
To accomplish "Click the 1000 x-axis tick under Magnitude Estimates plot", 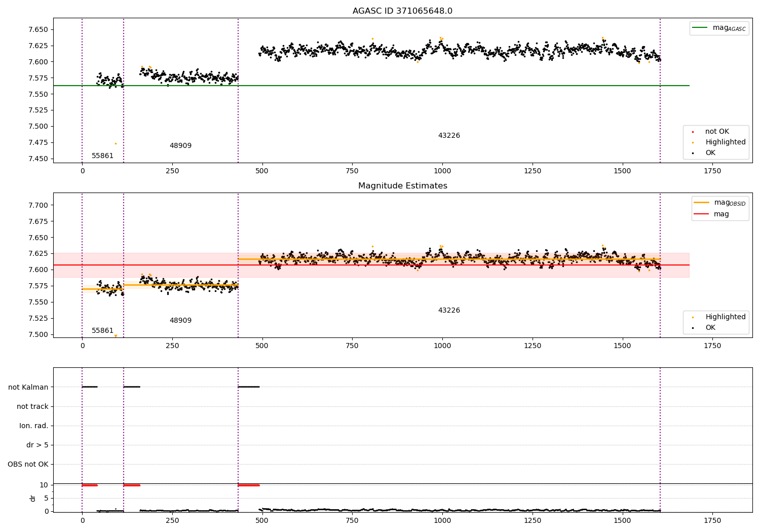I will tap(442, 346).
